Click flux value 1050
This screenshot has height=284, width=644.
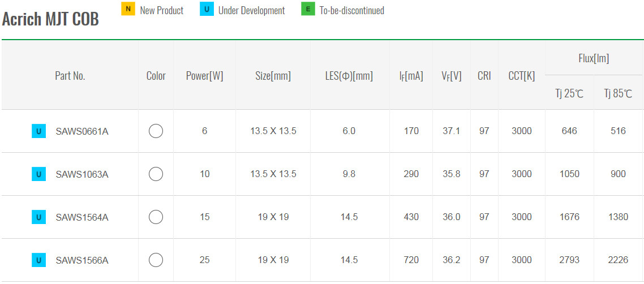(x=569, y=174)
